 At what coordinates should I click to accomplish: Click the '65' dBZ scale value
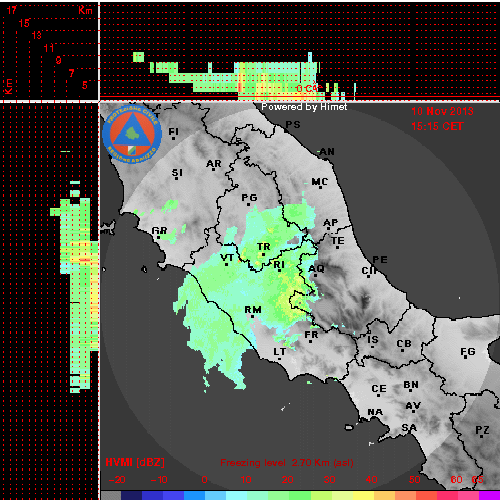(477, 480)
